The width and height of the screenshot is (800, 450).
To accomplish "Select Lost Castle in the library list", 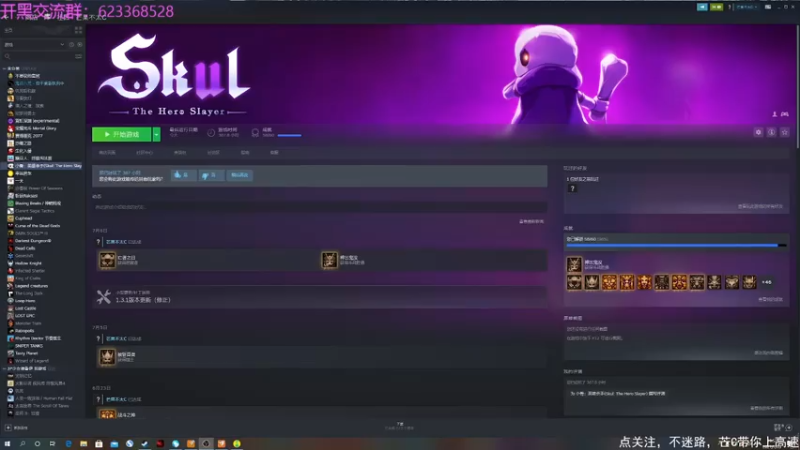I will [26, 308].
